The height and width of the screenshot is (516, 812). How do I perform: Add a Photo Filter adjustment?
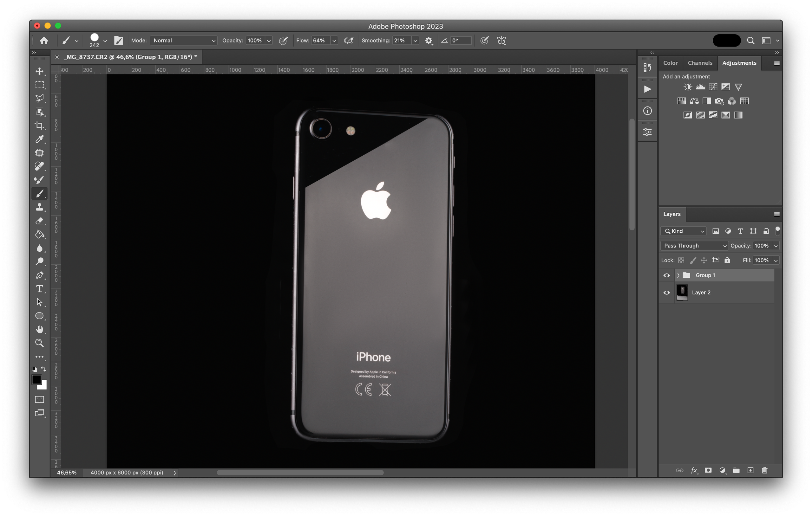pyautogui.click(x=719, y=101)
